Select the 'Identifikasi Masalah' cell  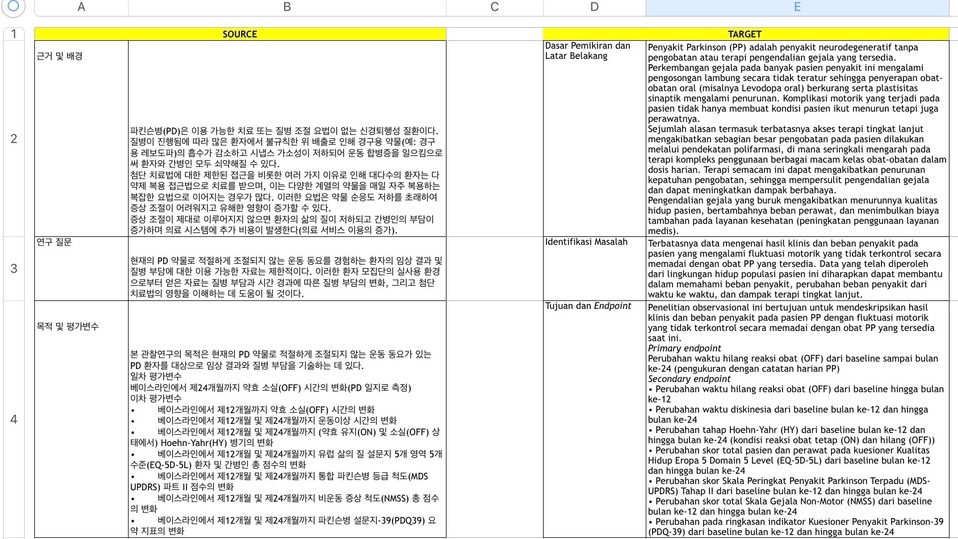(x=594, y=268)
